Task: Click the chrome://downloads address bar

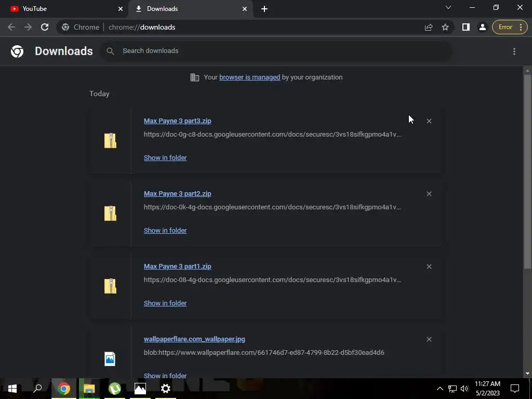Action: point(237,27)
